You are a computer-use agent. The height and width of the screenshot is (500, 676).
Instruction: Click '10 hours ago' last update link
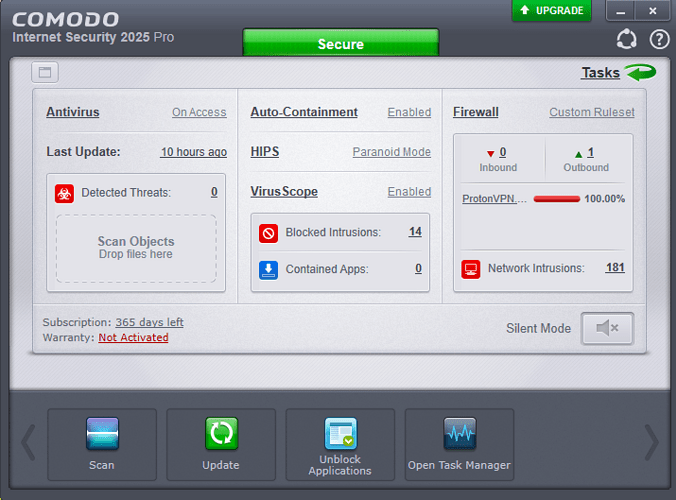194,152
